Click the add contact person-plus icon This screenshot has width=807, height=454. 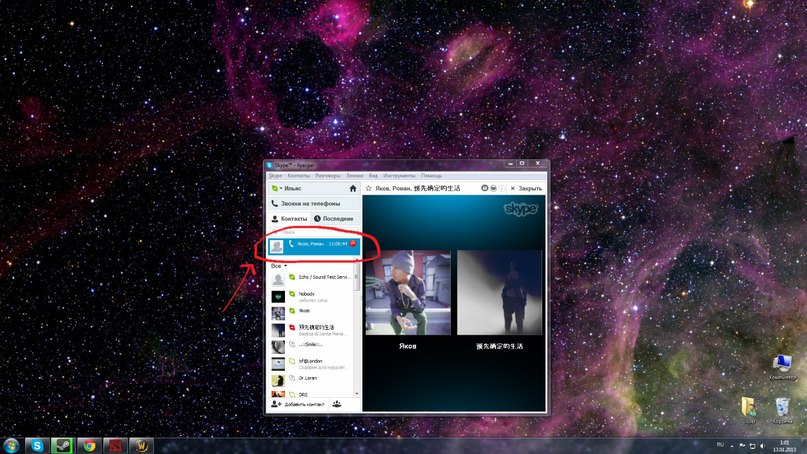tap(276, 404)
